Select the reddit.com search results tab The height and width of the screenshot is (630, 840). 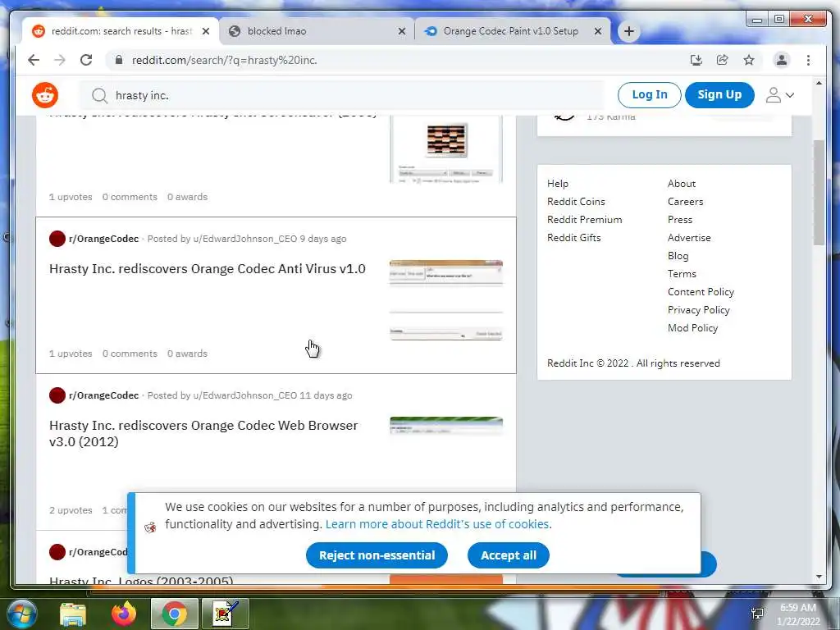tap(121, 32)
